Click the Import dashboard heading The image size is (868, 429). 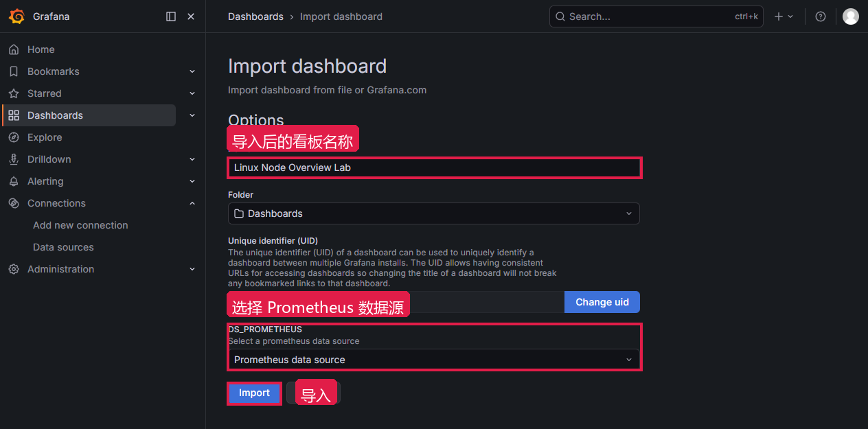click(x=307, y=66)
